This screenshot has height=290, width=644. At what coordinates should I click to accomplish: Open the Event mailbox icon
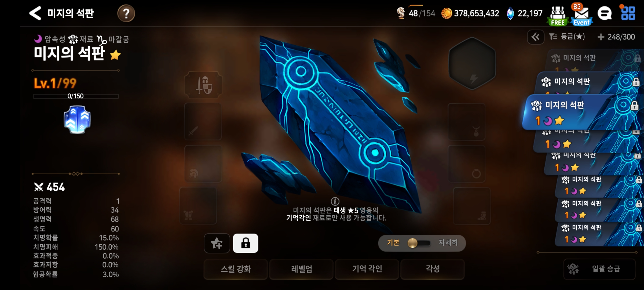581,15
